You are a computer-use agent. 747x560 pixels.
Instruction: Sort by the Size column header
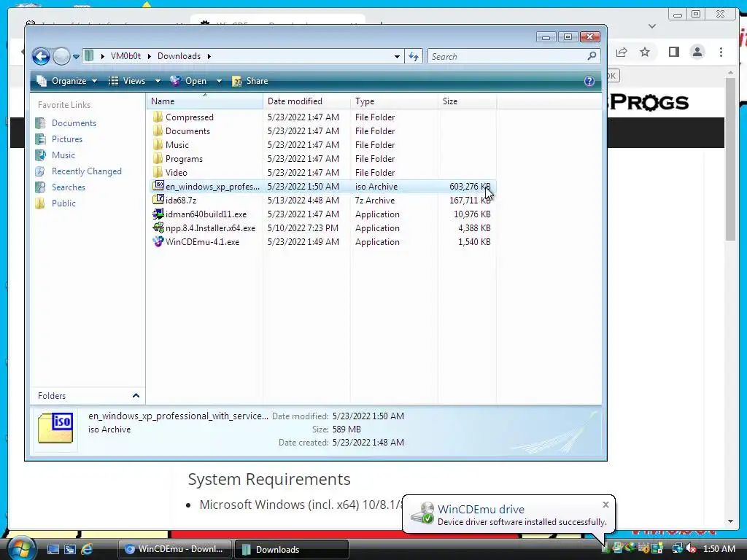pos(467,101)
